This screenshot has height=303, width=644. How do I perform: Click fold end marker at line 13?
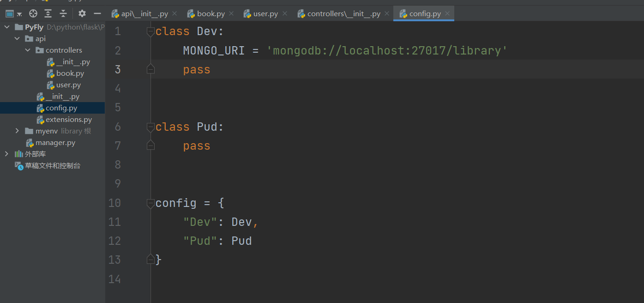click(150, 260)
